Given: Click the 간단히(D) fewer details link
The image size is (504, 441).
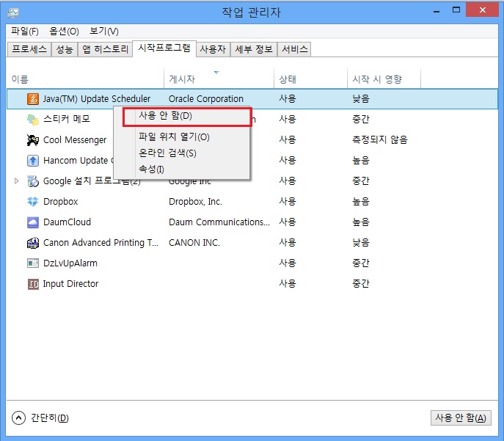Looking at the screenshot, I should [x=50, y=418].
